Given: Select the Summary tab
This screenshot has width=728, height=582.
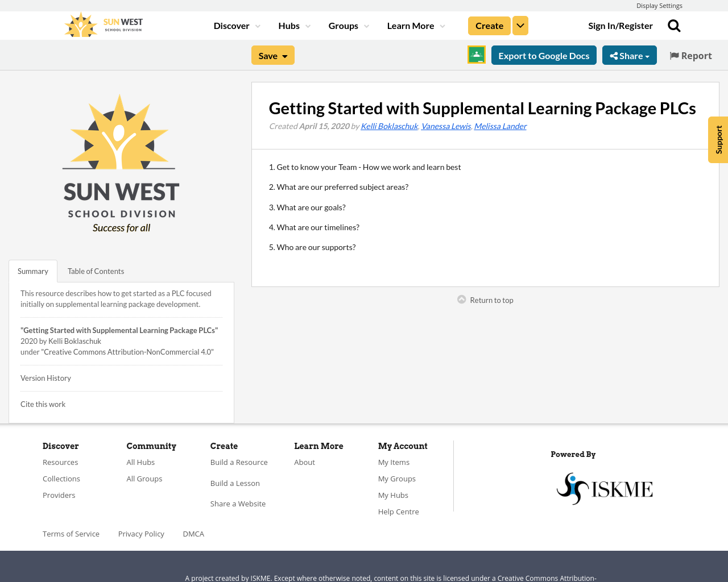Looking at the screenshot, I should click(32, 271).
